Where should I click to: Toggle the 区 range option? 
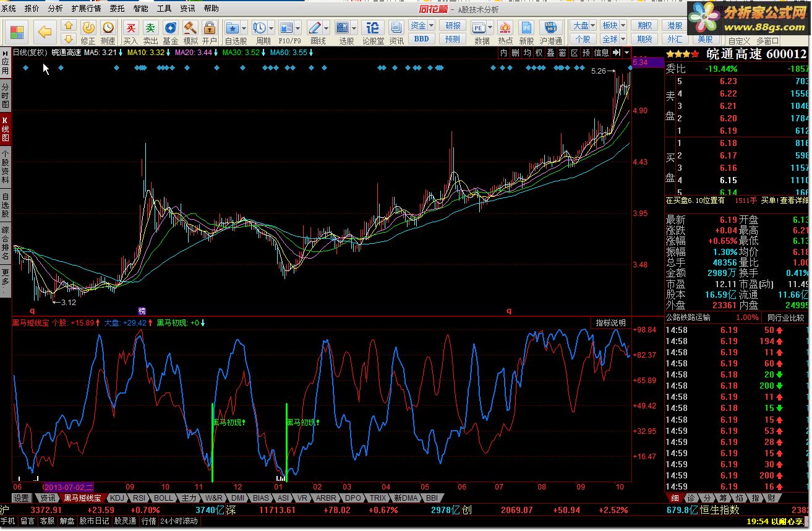pyautogui.click(x=575, y=53)
